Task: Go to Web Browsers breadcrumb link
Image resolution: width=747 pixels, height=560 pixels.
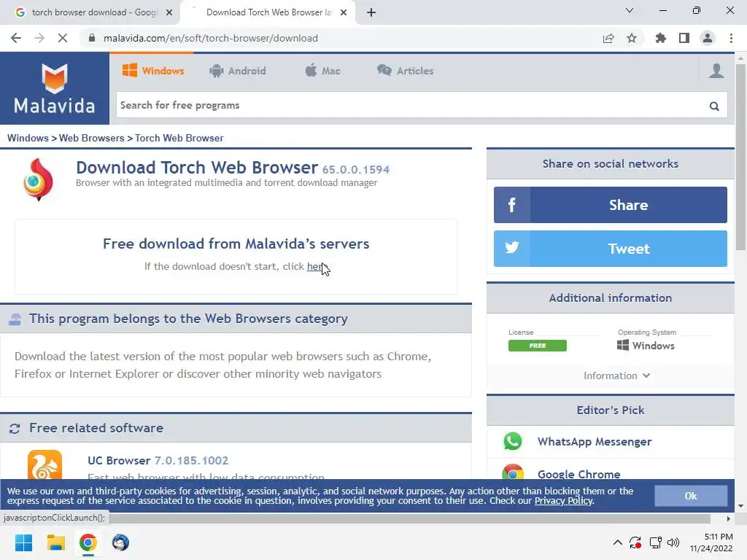Action: (91, 138)
